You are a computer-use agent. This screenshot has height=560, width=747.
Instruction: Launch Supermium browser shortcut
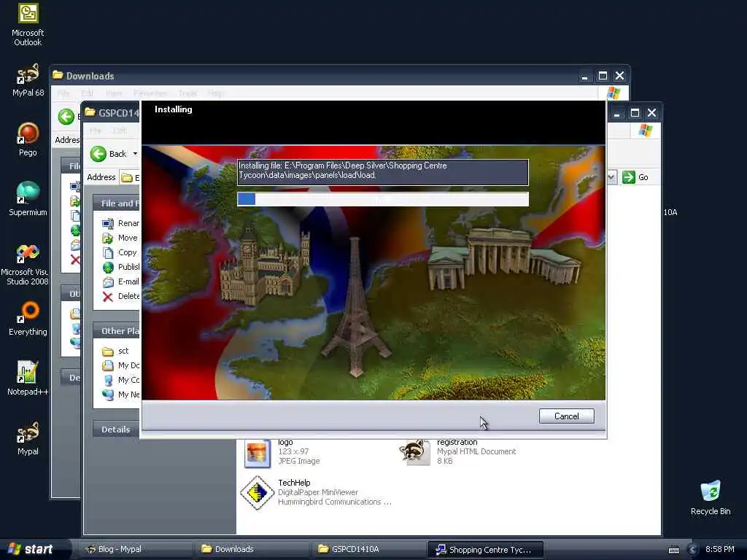tap(28, 199)
